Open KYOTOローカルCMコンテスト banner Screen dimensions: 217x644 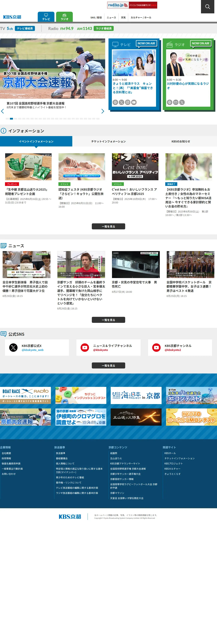(191, 417)
